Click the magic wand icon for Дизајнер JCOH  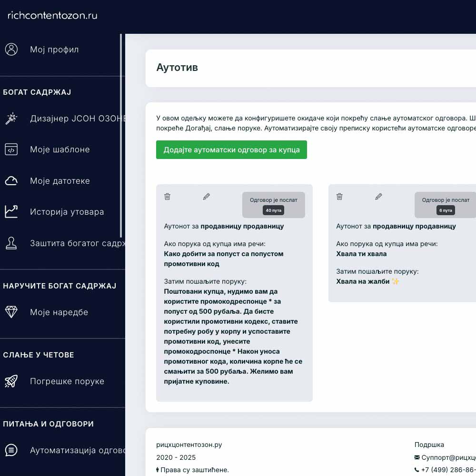pos(11,119)
